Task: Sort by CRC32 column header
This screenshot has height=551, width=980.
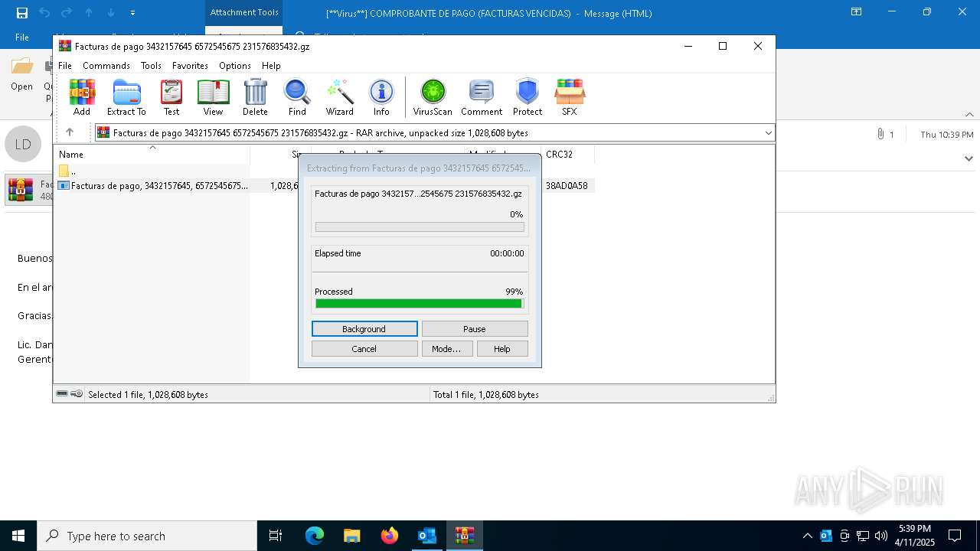Action: click(567, 154)
